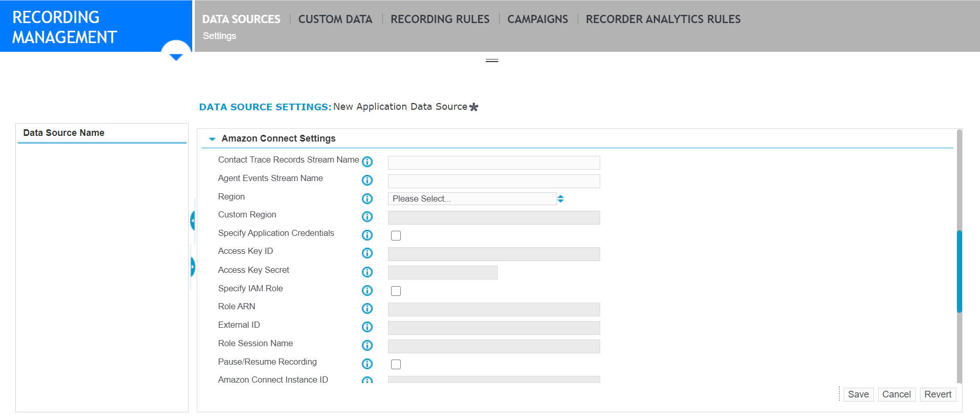Open the Custom Data tab
The height and width of the screenshot is (419, 980).
(x=335, y=19)
